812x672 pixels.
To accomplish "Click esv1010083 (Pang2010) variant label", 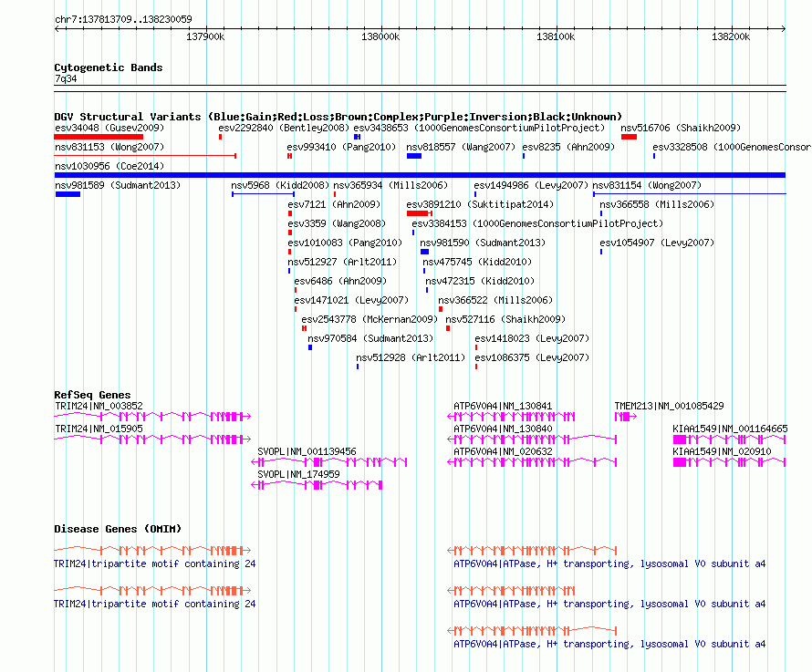I will pyautogui.click(x=345, y=243).
